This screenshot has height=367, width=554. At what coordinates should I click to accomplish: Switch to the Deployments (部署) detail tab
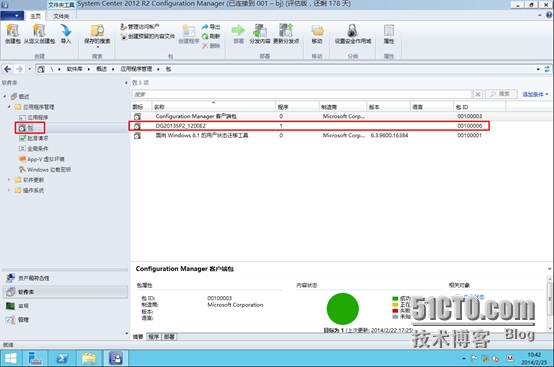point(169,337)
